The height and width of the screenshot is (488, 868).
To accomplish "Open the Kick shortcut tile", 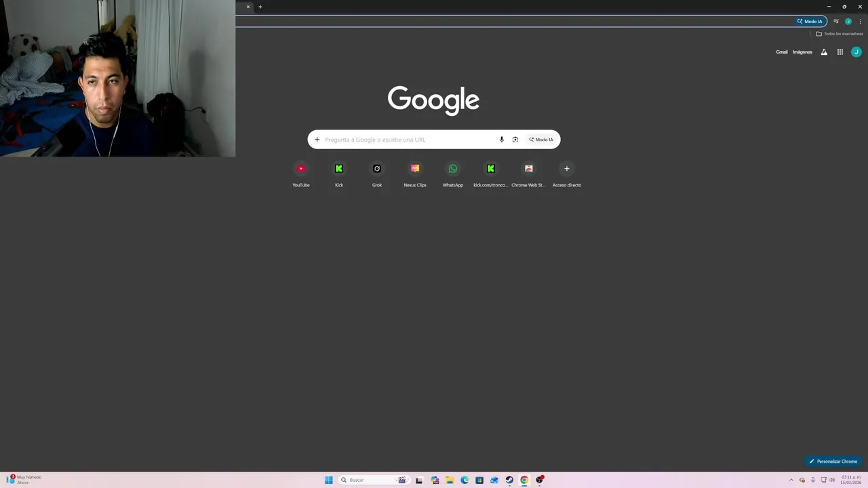I will coord(339,174).
